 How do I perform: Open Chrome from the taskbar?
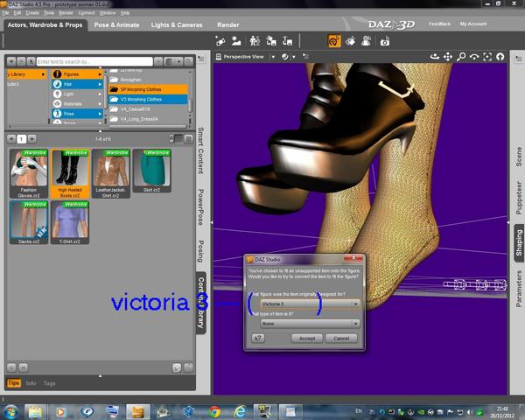click(215, 411)
